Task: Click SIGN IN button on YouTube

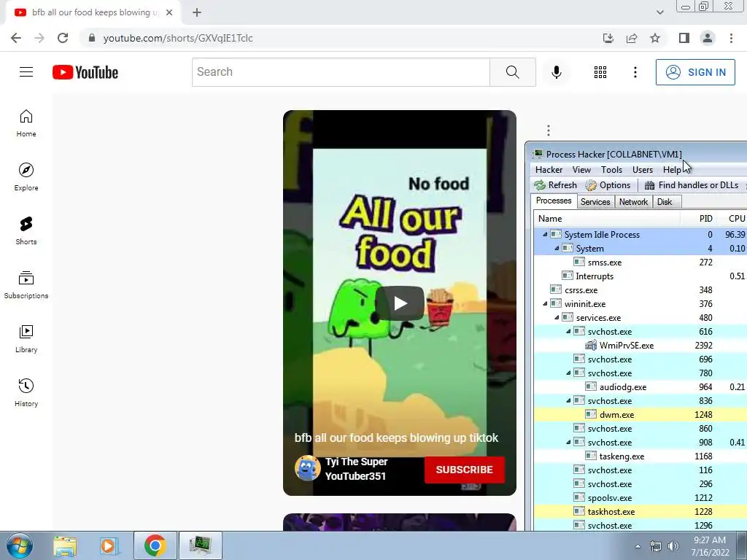Action: coord(695,72)
